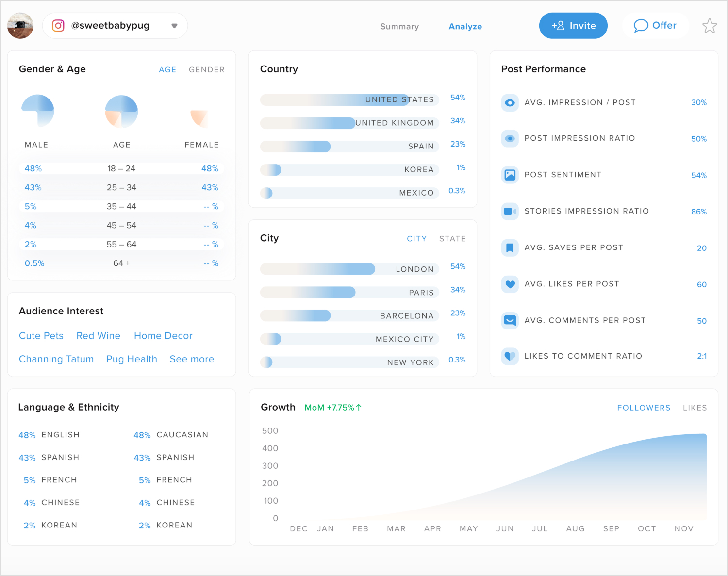
Task: Click the United States country bar
Action: (x=349, y=99)
